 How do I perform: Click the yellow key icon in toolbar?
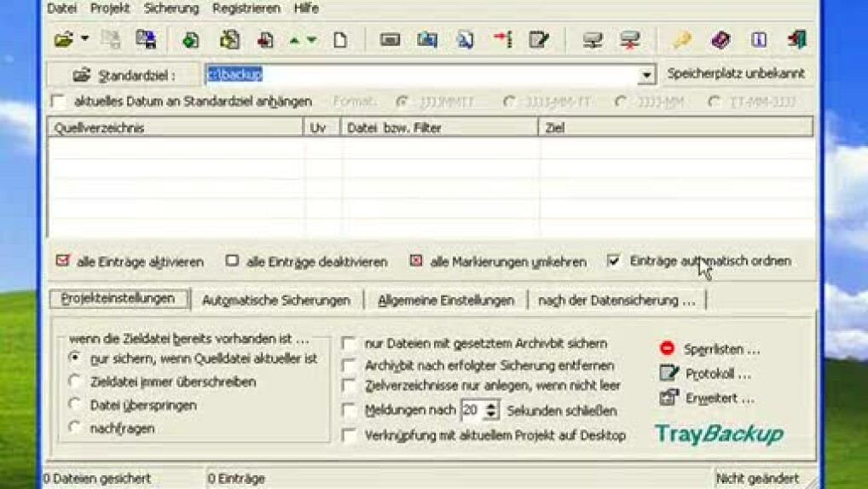pyautogui.click(x=681, y=39)
